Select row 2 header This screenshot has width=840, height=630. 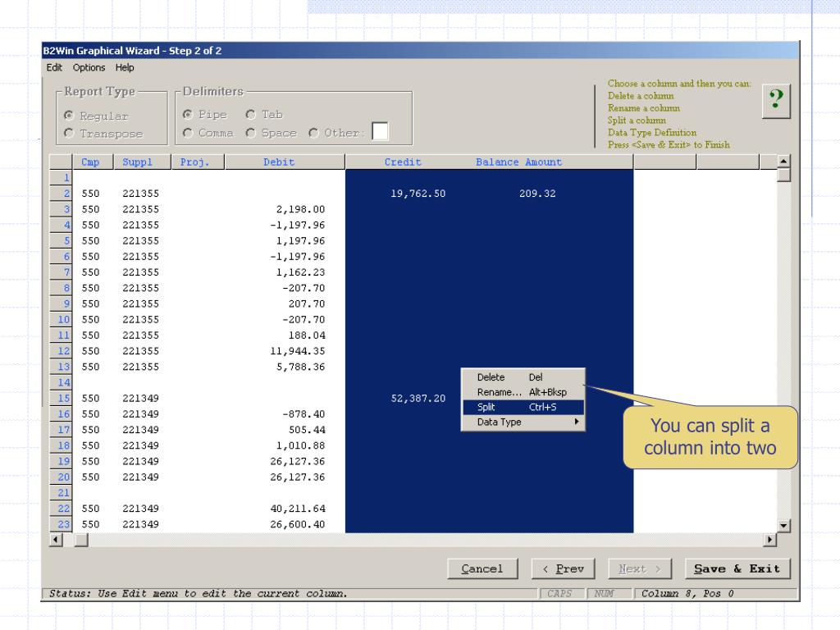61,194
